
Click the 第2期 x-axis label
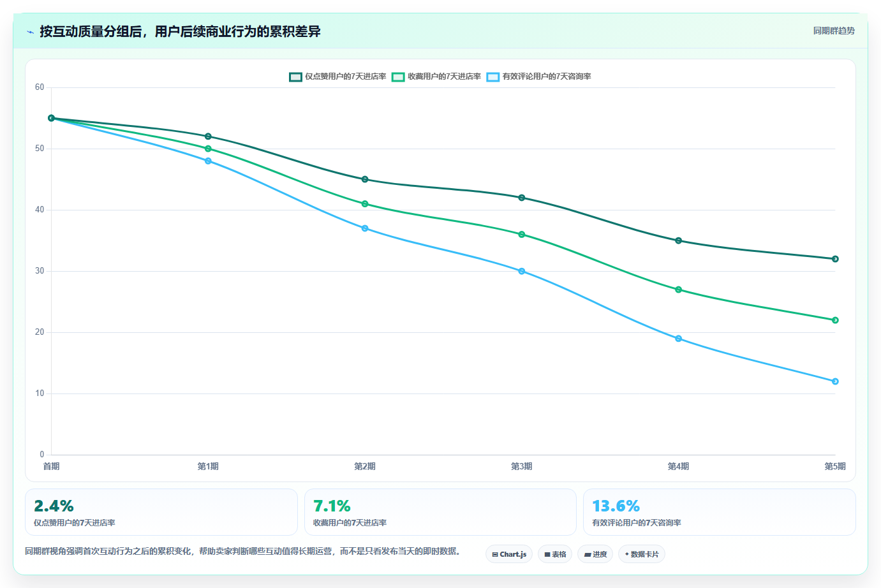click(365, 466)
